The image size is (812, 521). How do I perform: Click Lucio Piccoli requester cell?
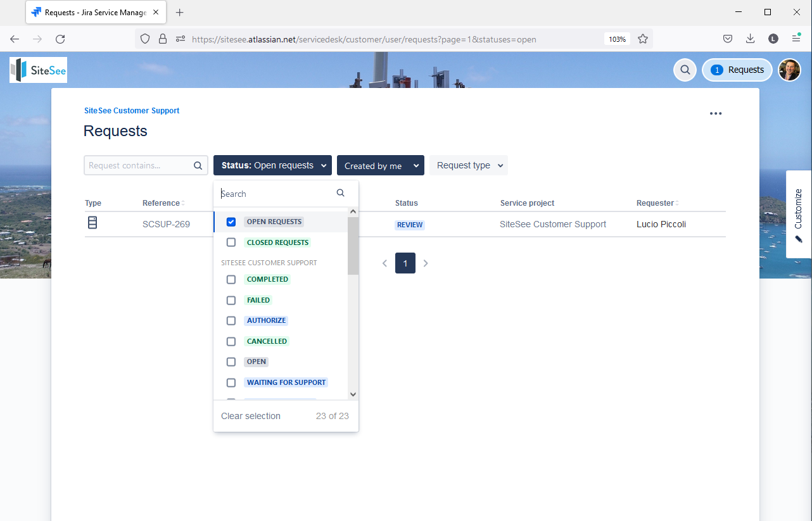[661, 224]
